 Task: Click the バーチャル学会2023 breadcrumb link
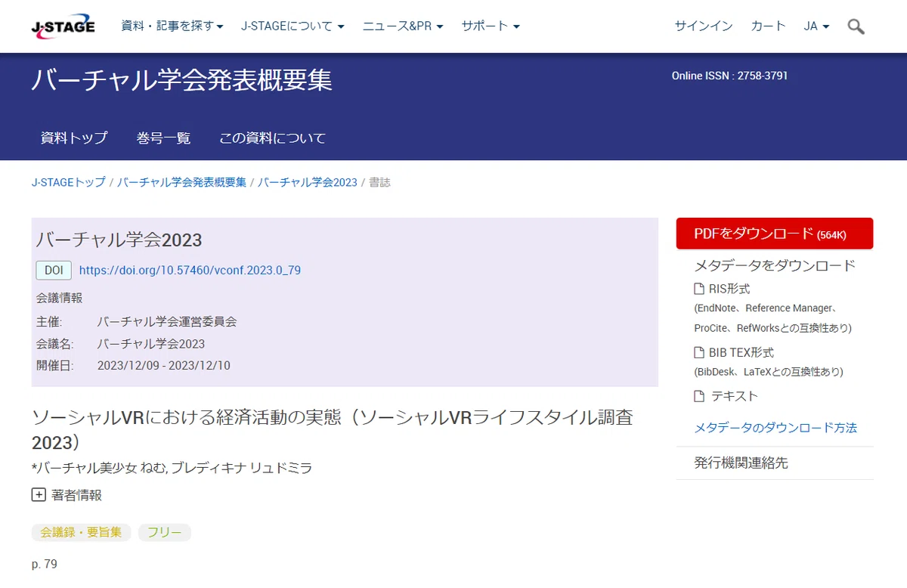pyautogui.click(x=308, y=183)
